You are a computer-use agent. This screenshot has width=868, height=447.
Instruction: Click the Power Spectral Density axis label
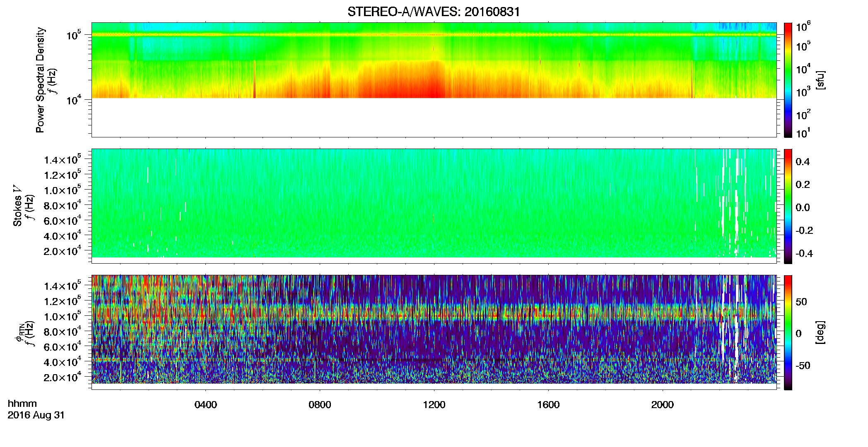coord(40,80)
